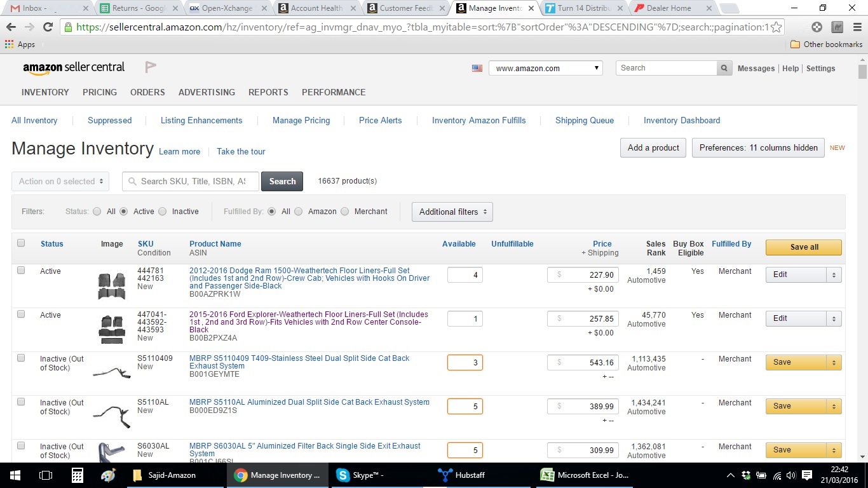
Task: Launch Calculator from the taskbar
Action: click(77, 475)
